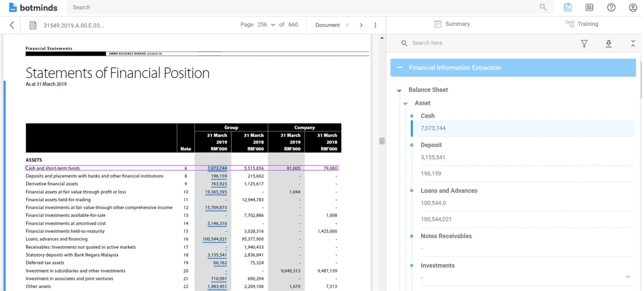This screenshot has width=644, height=291.
Task: Open the help question mark icon
Action: [611, 7]
